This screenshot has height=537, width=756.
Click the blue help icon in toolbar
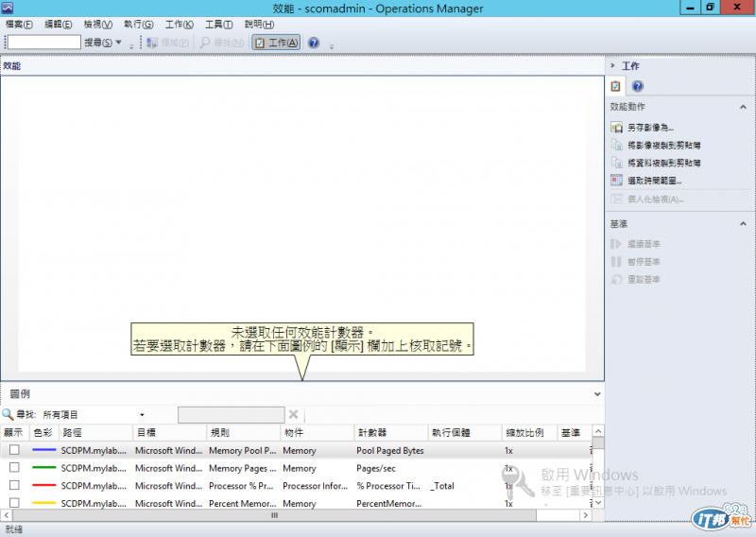point(314,43)
